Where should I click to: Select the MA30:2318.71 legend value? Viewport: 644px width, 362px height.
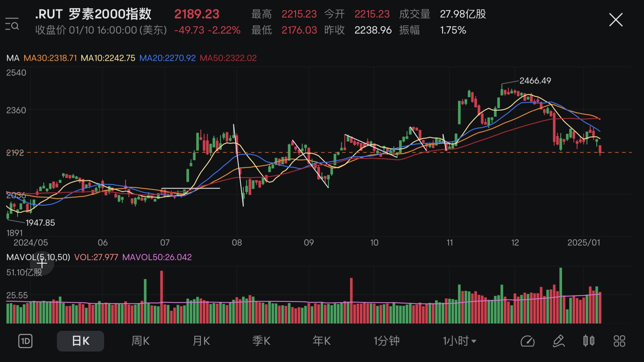click(50, 58)
